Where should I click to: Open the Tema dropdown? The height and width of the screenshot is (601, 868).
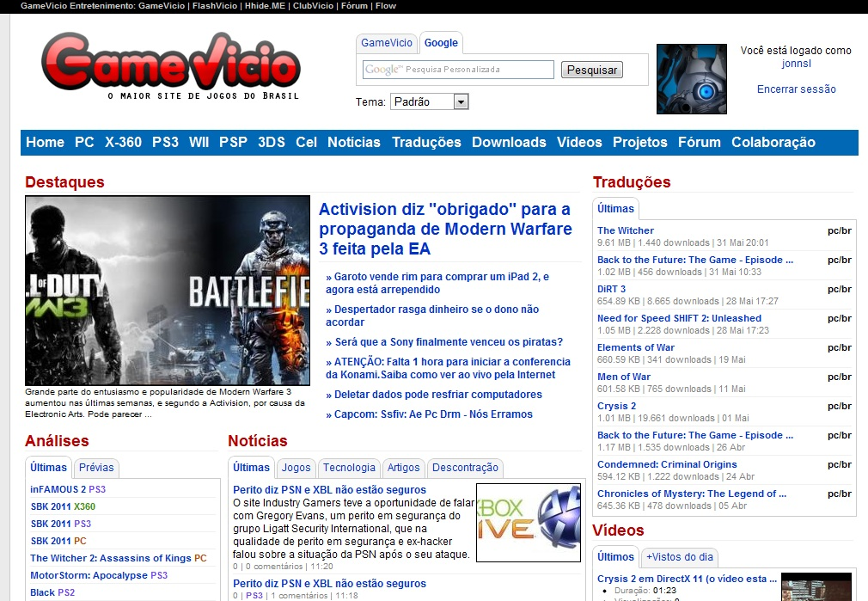[x=430, y=102]
